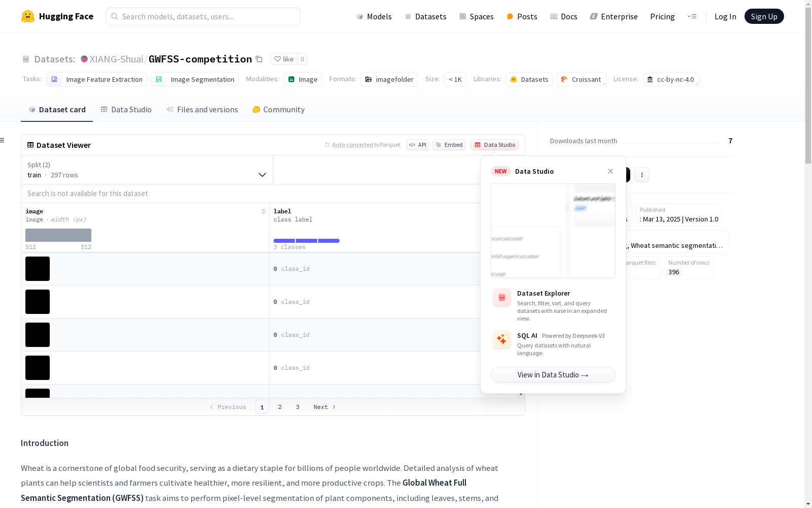The width and height of the screenshot is (812, 508).
Task: Focus the search models input field
Action: click(x=203, y=16)
